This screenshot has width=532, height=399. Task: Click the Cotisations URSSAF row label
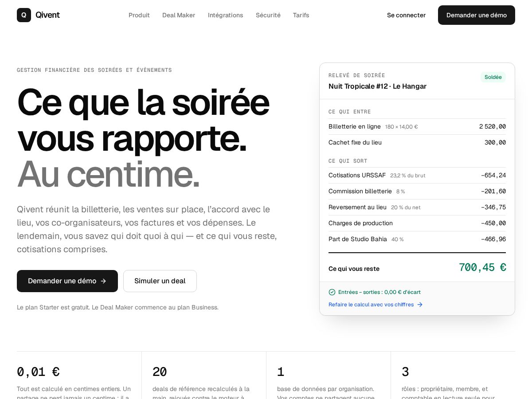pyautogui.click(x=357, y=176)
